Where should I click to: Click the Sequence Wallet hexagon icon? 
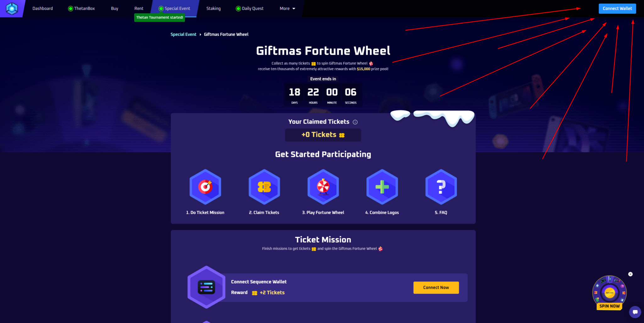pyautogui.click(x=206, y=287)
